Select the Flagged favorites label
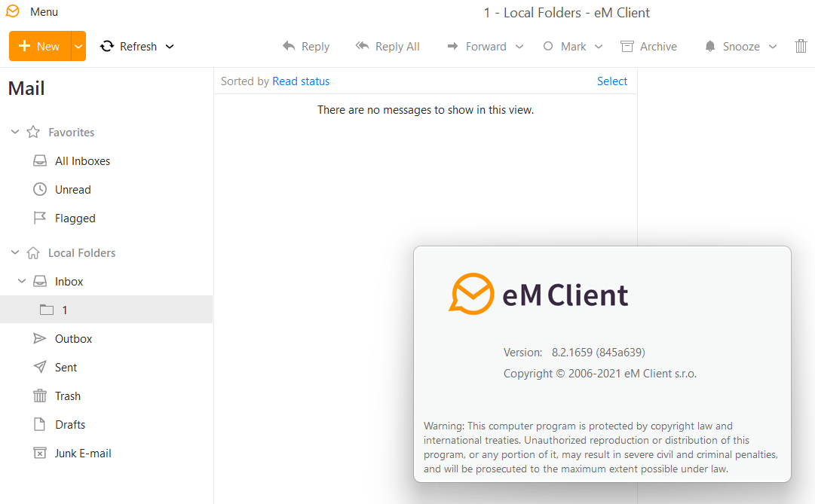815x504 pixels. (75, 218)
